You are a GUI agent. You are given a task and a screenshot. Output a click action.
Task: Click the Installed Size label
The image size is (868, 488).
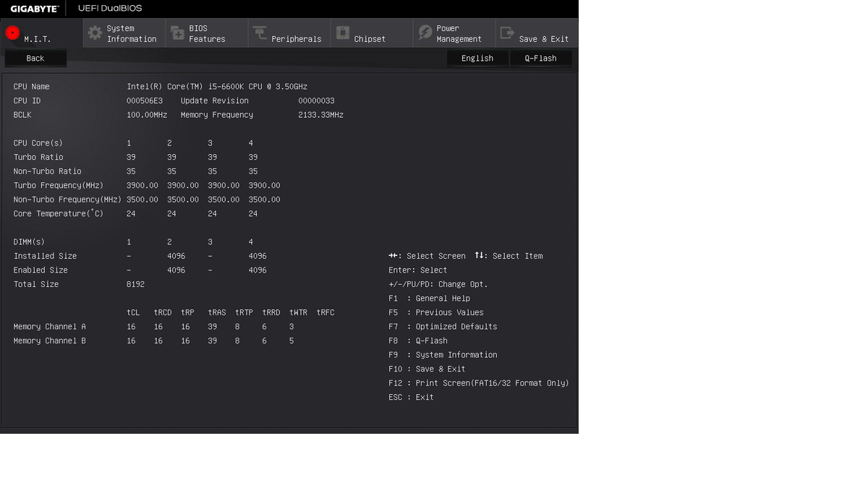point(45,256)
